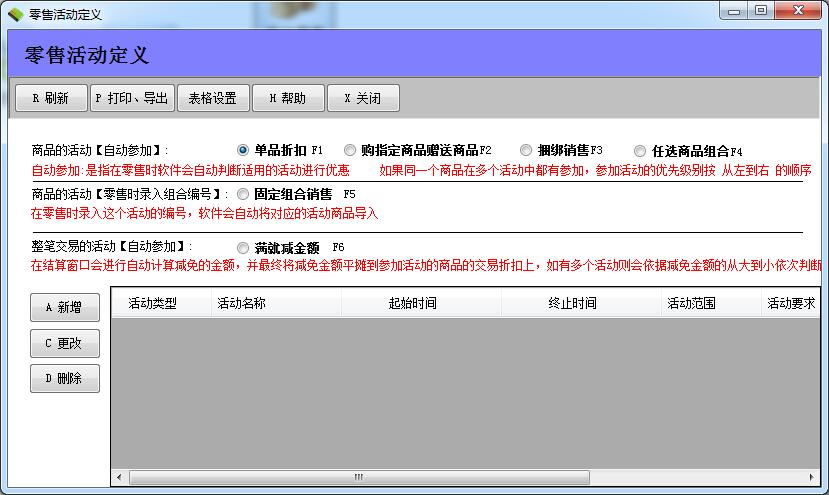Click D 删除 to delete the activity
Viewport: 829px width, 495px height.
click(x=65, y=378)
